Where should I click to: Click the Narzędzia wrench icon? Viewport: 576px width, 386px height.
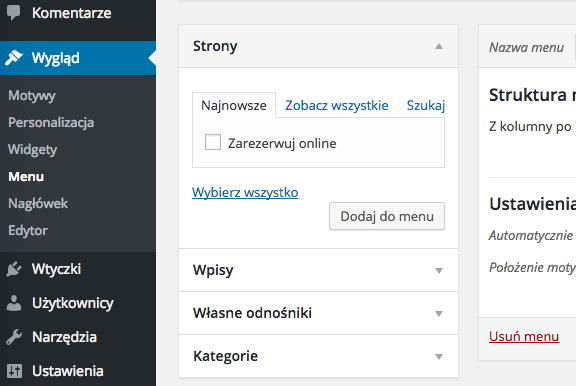tap(14, 337)
